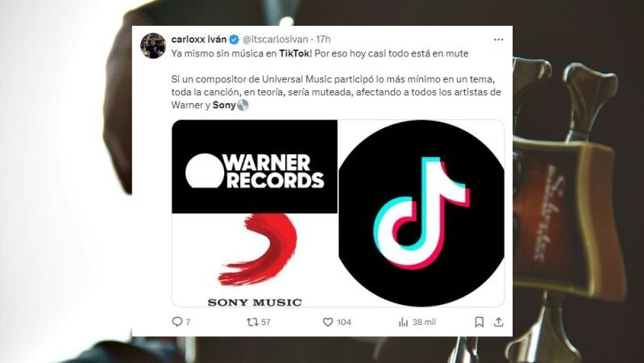Click the blue verified badge
The width and height of the screenshot is (644, 363).
coord(234,40)
